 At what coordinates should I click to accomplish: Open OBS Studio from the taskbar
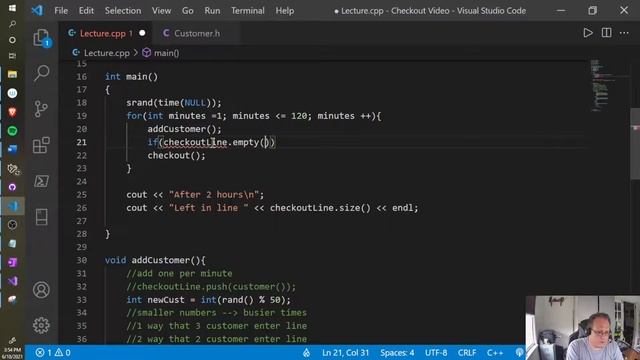12,225
